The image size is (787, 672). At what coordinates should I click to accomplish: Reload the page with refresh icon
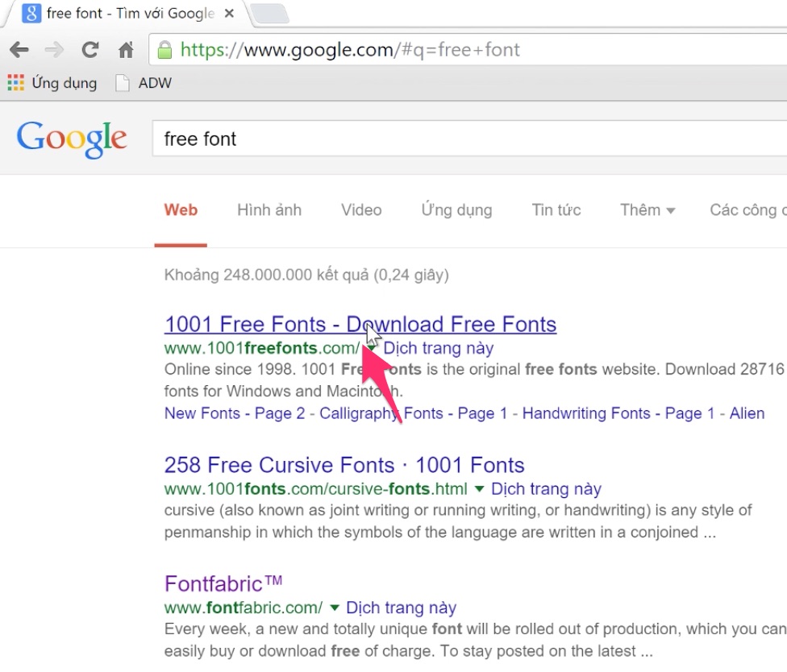(90, 50)
